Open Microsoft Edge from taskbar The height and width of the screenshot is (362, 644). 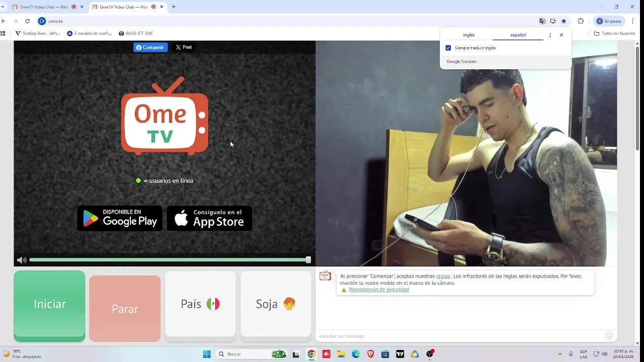(x=356, y=354)
